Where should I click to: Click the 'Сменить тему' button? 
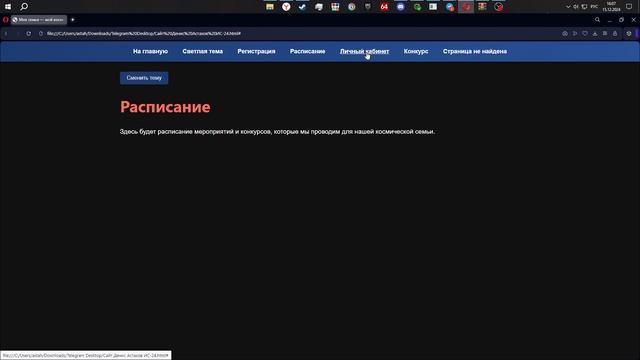[144, 78]
